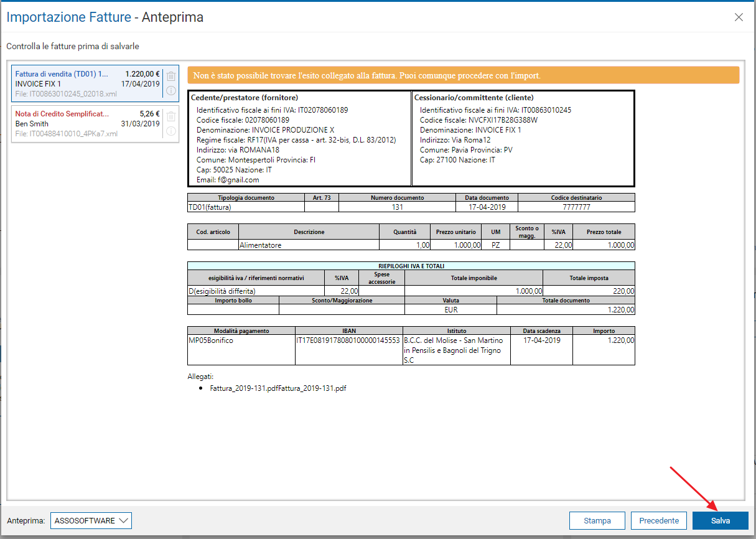Click the Alimentatore description cell
Image resolution: width=756 pixels, height=539 pixels.
click(x=309, y=245)
